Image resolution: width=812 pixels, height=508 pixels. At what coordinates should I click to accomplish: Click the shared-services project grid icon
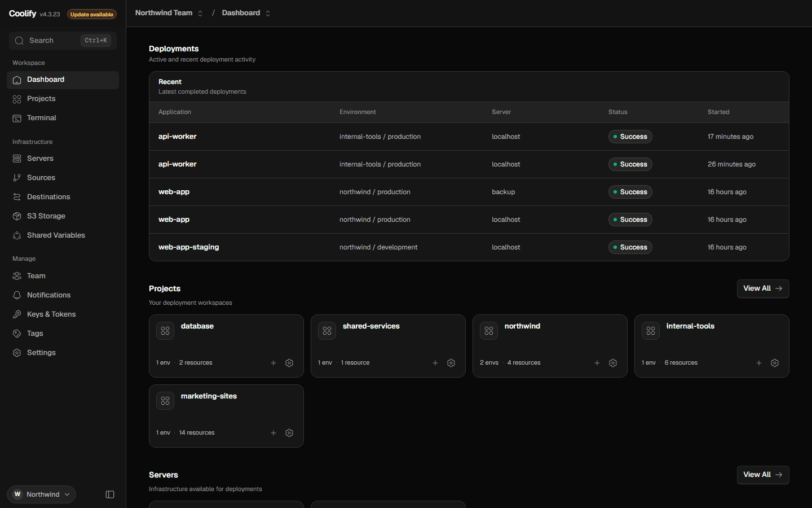(327, 331)
